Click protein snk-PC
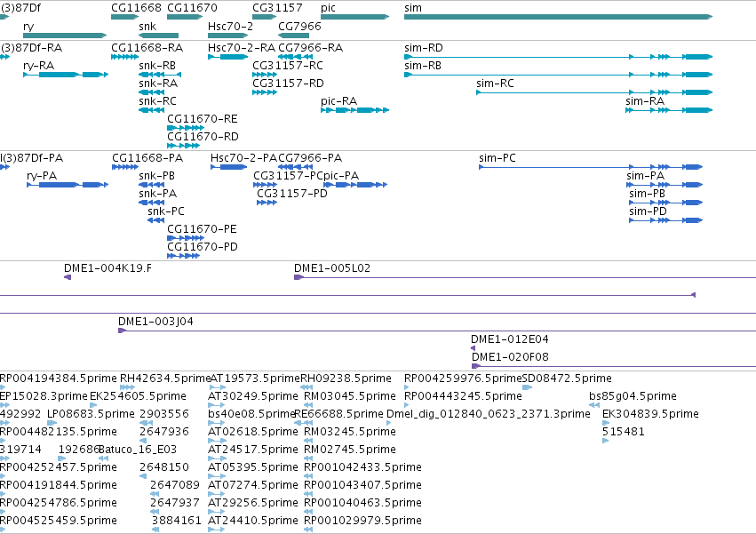The height and width of the screenshot is (534, 756). pos(155,220)
